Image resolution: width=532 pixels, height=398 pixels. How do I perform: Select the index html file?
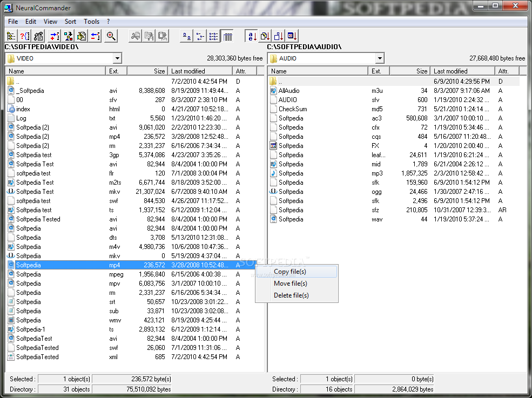[23, 109]
